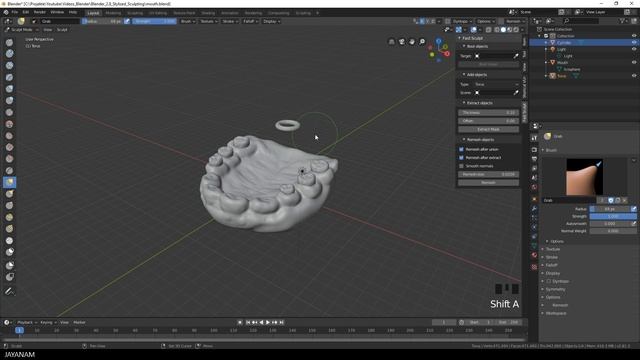Viewport: 640px width, 360px height.
Task: Toggle Remesh after union checkbox
Action: click(462, 149)
